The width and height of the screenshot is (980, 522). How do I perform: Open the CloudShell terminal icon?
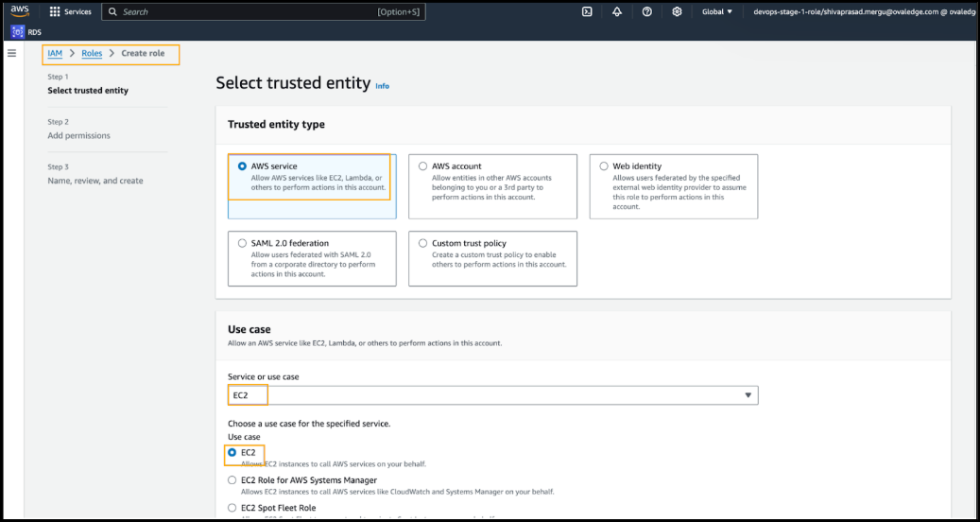[587, 12]
